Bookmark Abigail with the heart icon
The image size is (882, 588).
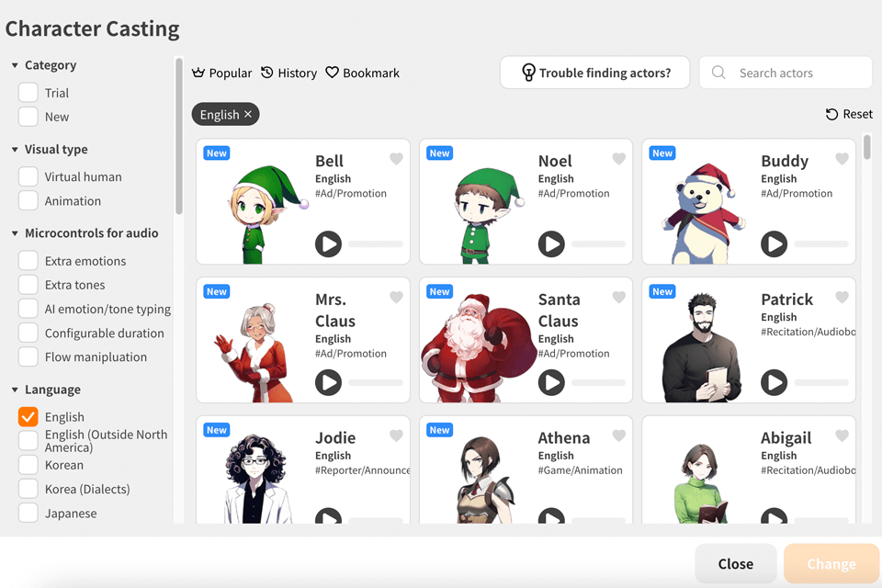(x=842, y=435)
